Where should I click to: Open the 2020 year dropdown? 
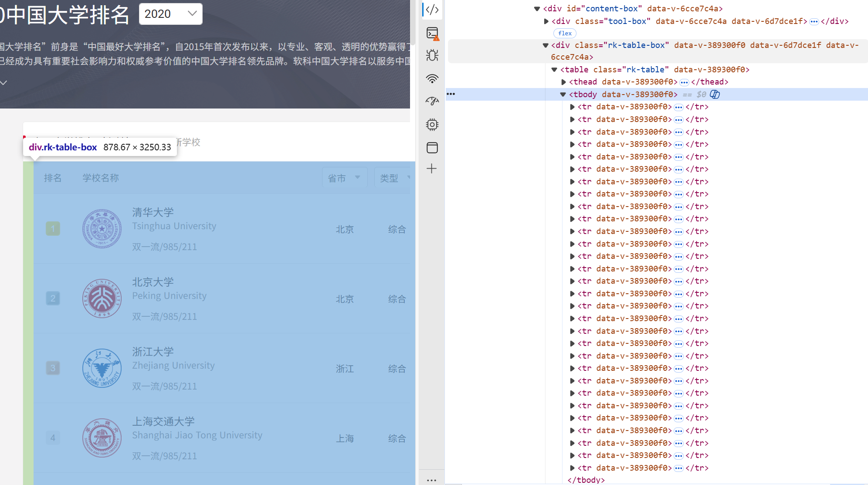(170, 14)
